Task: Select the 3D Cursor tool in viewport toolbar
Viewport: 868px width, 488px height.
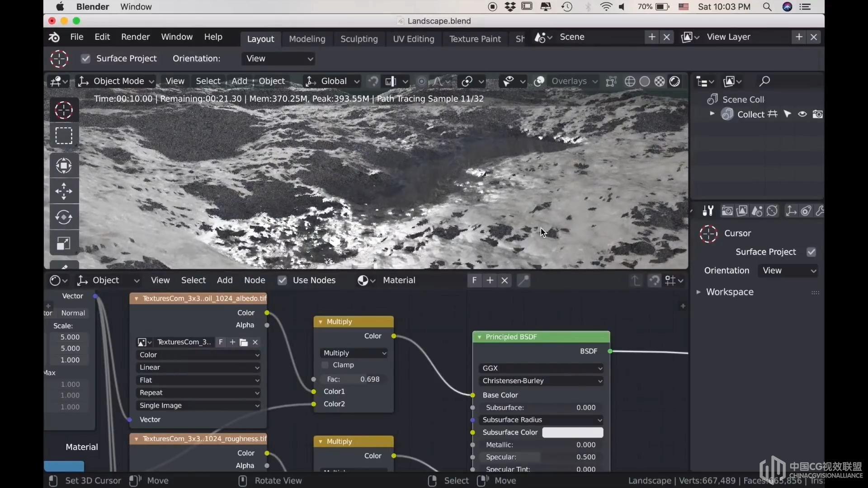Action: click(x=64, y=110)
